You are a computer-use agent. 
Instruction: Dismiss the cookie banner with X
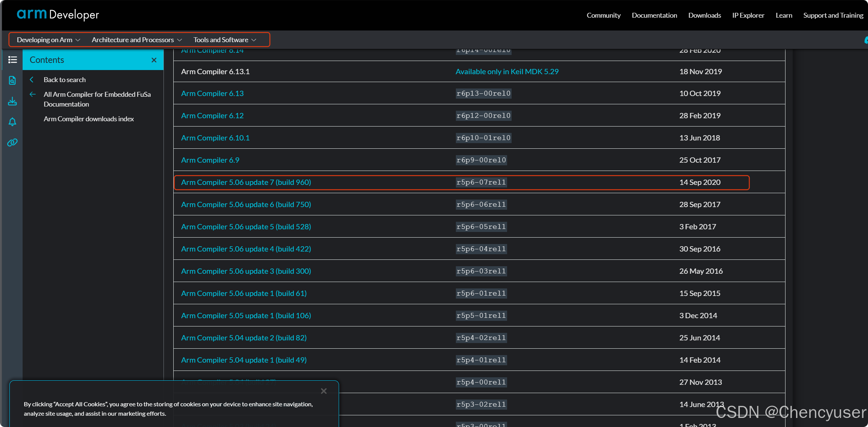coord(324,391)
